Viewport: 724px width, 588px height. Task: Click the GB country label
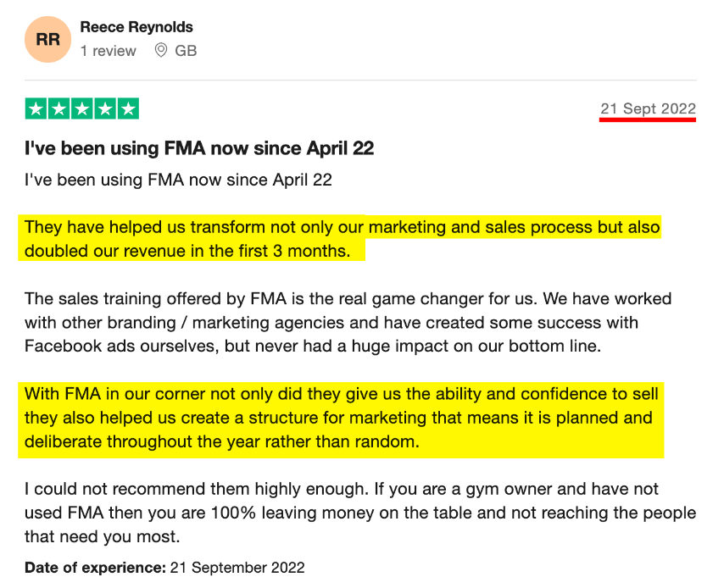click(186, 51)
